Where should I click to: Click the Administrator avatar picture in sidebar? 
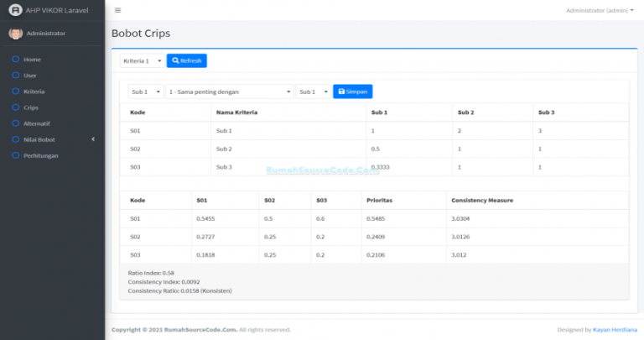click(16, 34)
